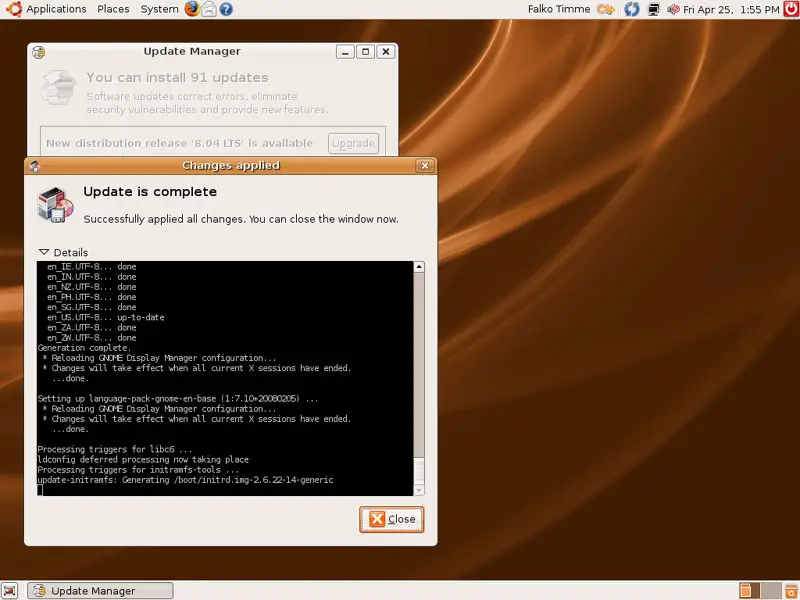The height and width of the screenshot is (600, 800).
Task: Click the scrollbar down arrow in terminal details
Action: (419, 490)
